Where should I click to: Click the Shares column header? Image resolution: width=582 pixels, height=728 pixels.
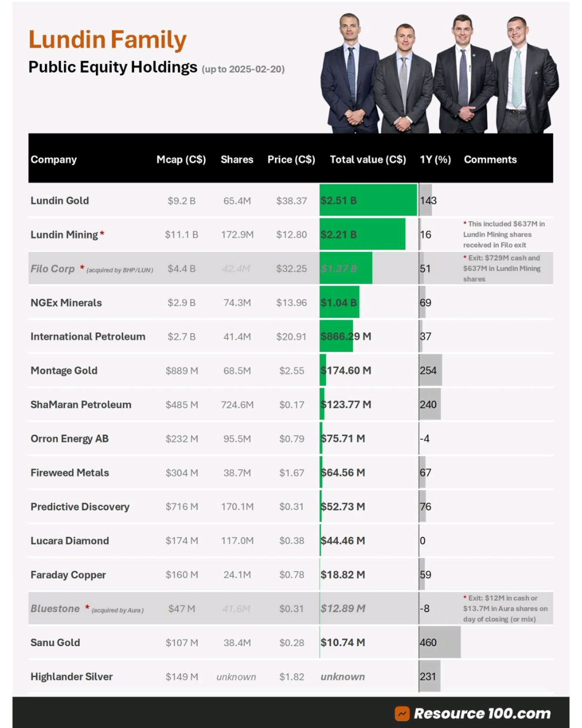[x=237, y=159]
